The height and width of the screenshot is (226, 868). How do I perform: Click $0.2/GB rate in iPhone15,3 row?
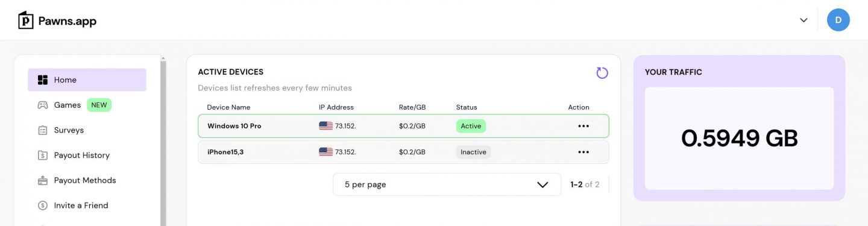coord(412,152)
